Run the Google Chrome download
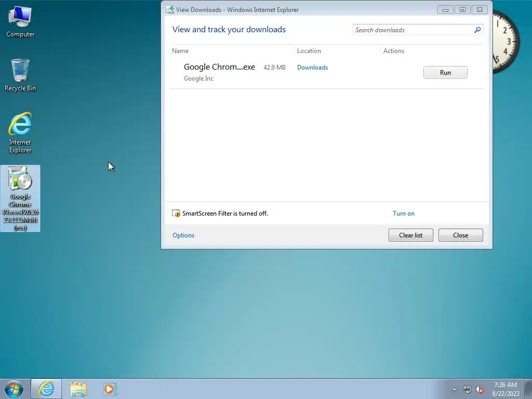 [x=445, y=73]
